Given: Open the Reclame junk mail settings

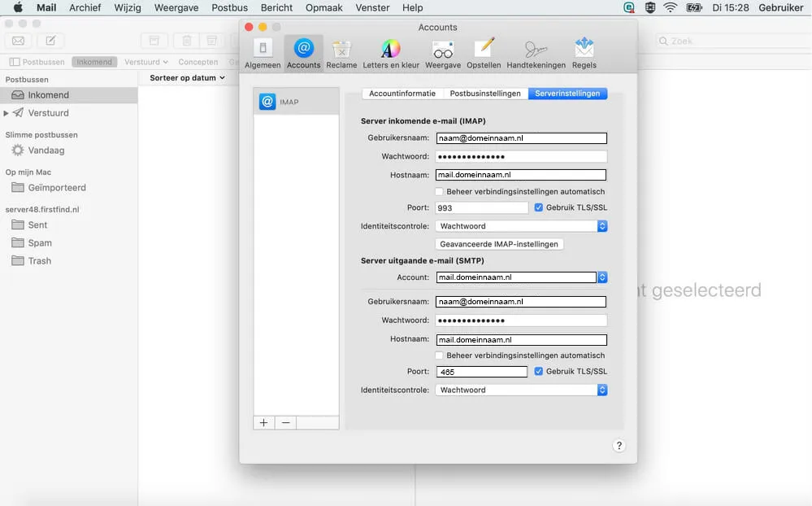Looking at the screenshot, I should (x=341, y=49).
